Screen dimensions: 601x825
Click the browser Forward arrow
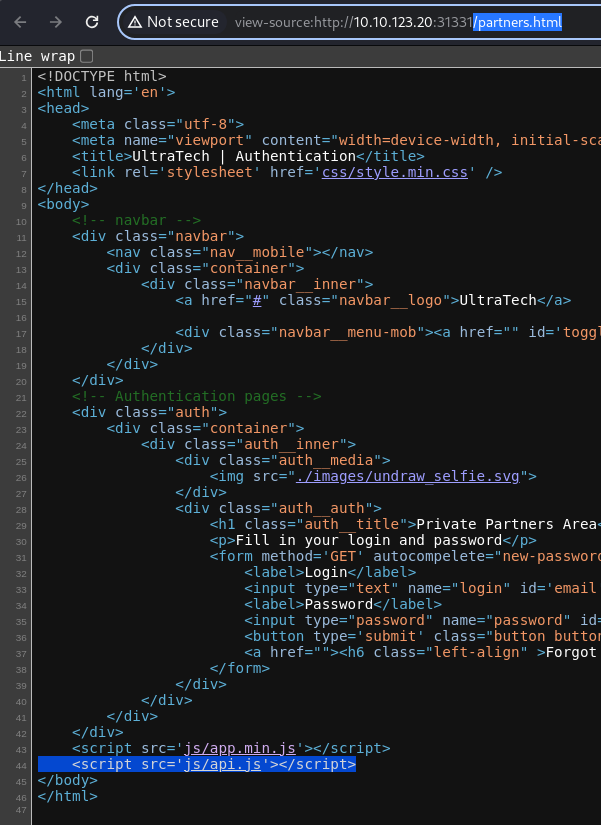(x=56, y=22)
